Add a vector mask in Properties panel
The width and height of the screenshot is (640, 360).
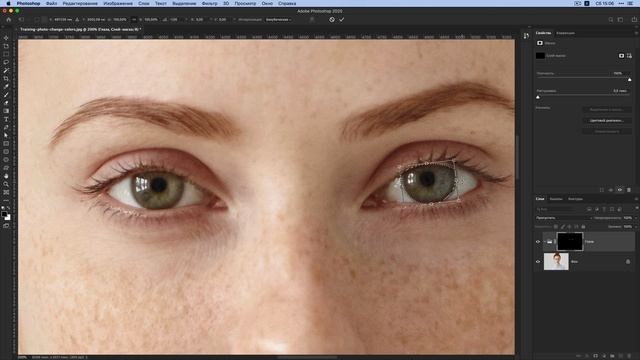pyautogui.click(x=629, y=56)
